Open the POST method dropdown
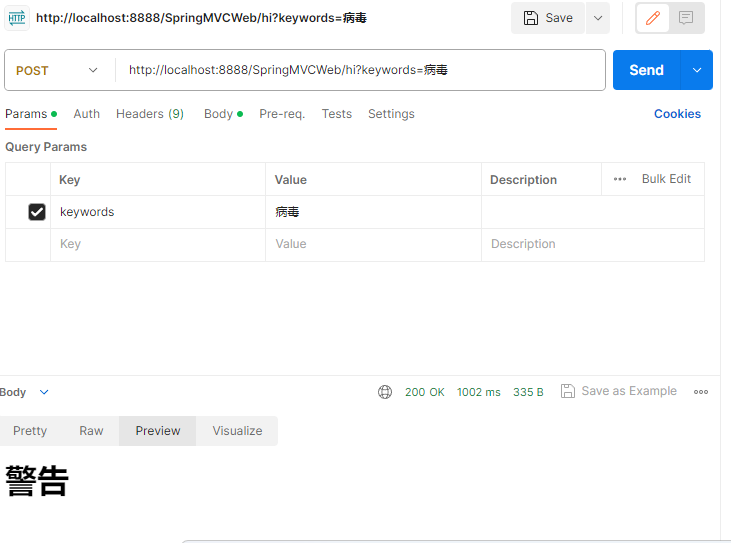The width and height of the screenshot is (731, 543). [x=57, y=70]
